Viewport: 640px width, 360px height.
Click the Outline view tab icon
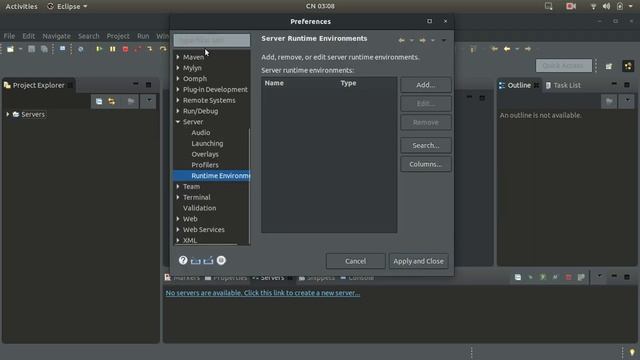point(502,85)
